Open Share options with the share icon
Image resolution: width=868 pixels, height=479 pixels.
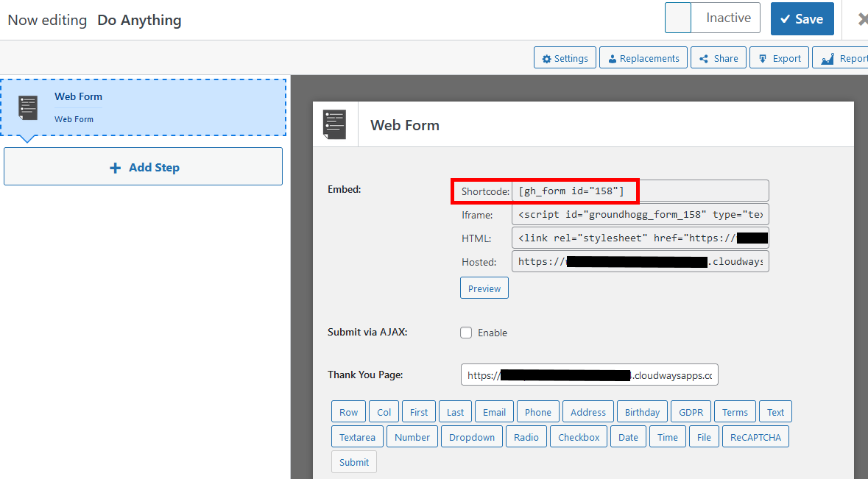click(705, 57)
